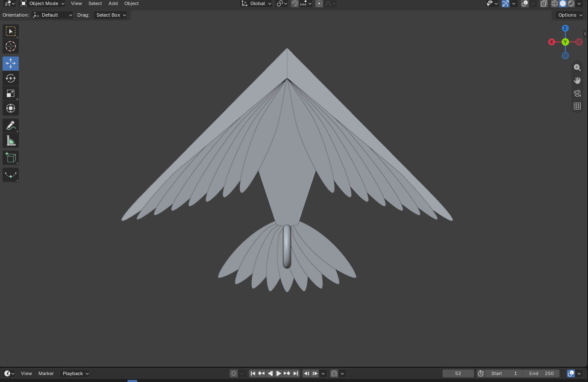Image resolution: width=588 pixels, height=382 pixels.
Task: Open the Select menu
Action: [95, 3]
